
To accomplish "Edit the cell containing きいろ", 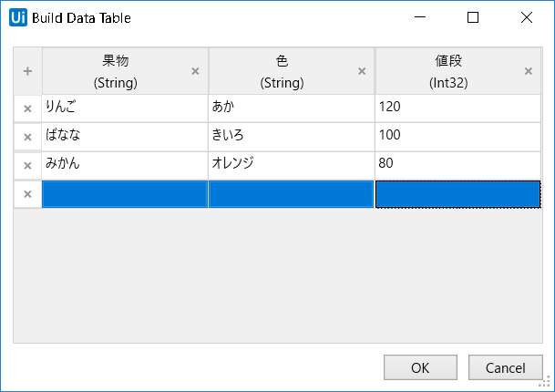I will pos(292,137).
